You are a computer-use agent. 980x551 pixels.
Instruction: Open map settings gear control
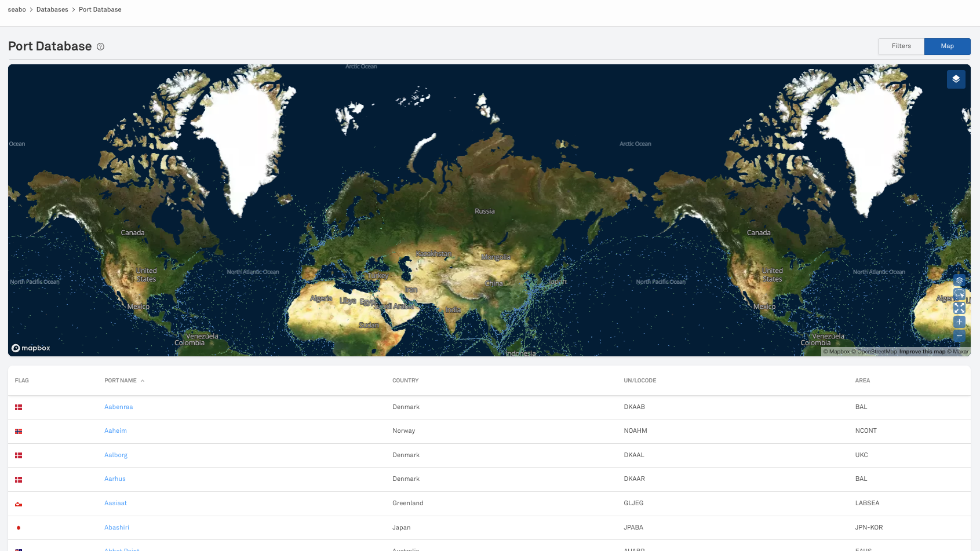click(959, 280)
